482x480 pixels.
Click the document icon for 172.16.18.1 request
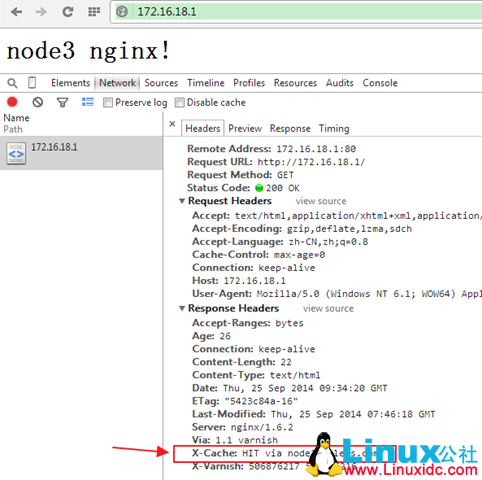click(16, 153)
